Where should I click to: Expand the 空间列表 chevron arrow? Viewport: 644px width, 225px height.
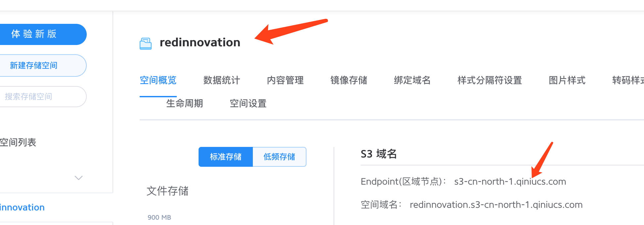(78, 178)
